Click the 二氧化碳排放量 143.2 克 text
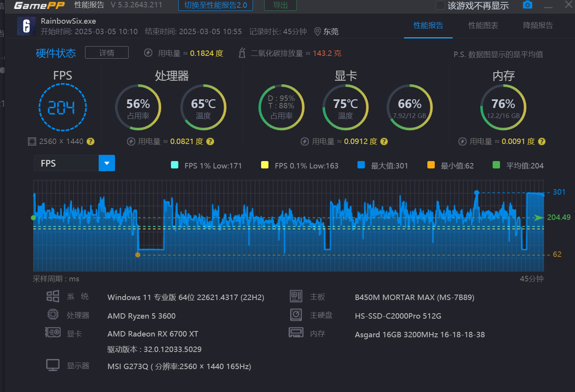575x392 pixels. point(296,53)
